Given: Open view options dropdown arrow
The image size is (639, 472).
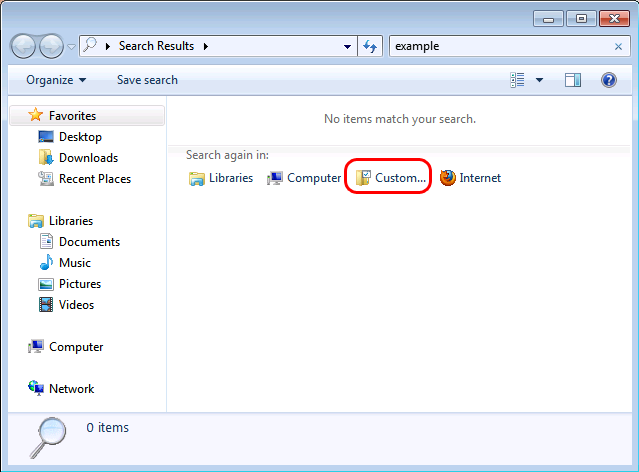Looking at the screenshot, I should click(x=539, y=80).
